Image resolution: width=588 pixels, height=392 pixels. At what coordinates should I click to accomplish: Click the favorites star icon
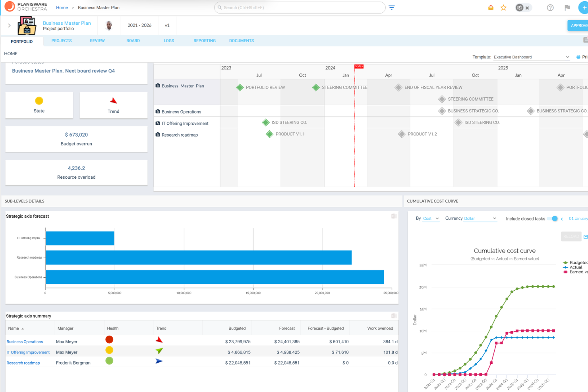tap(503, 8)
